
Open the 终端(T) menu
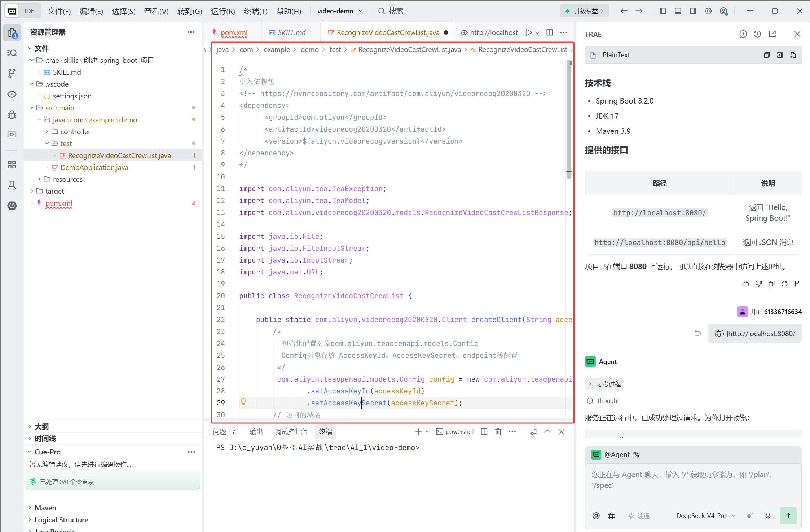pos(255,11)
